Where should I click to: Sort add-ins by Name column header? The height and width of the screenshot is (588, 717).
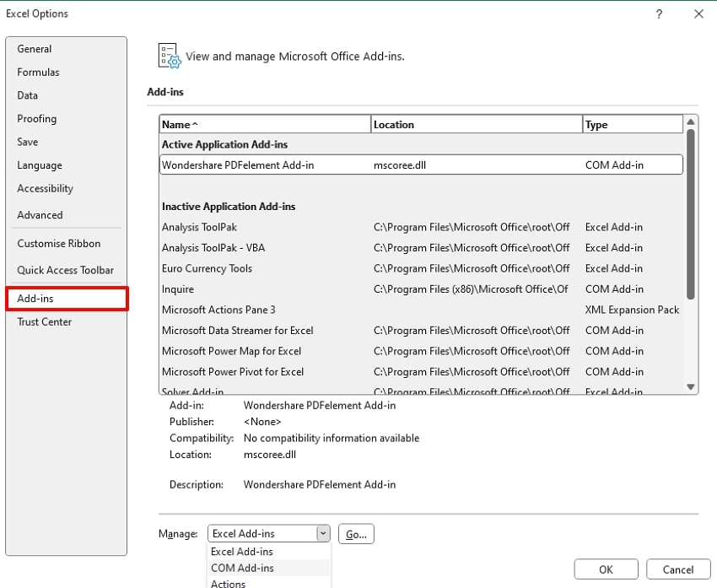(x=265, y=124)
